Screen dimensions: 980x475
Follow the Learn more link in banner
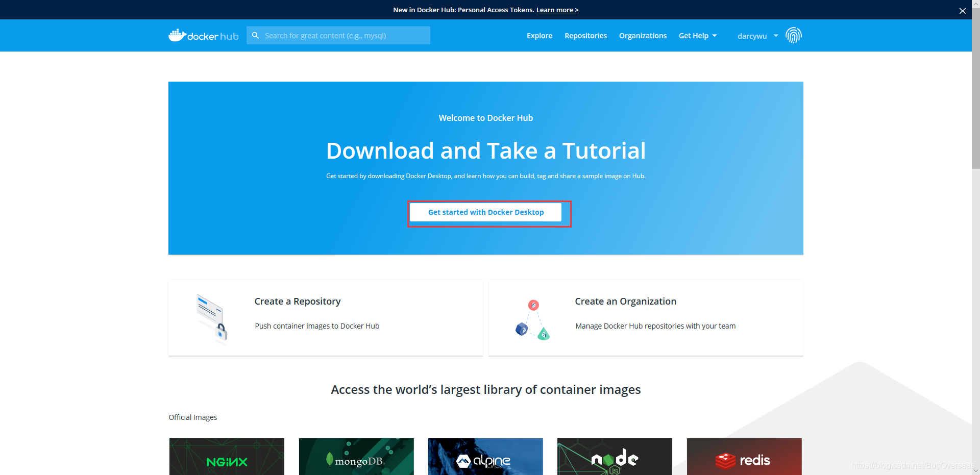point(557,10)
